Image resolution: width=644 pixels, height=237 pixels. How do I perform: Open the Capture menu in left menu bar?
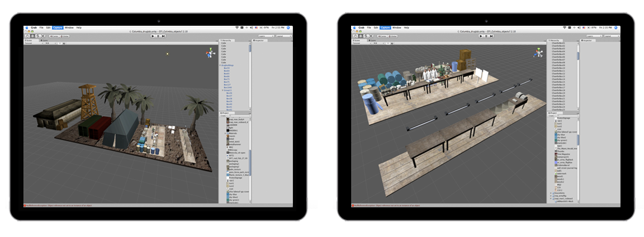[58, 27]
